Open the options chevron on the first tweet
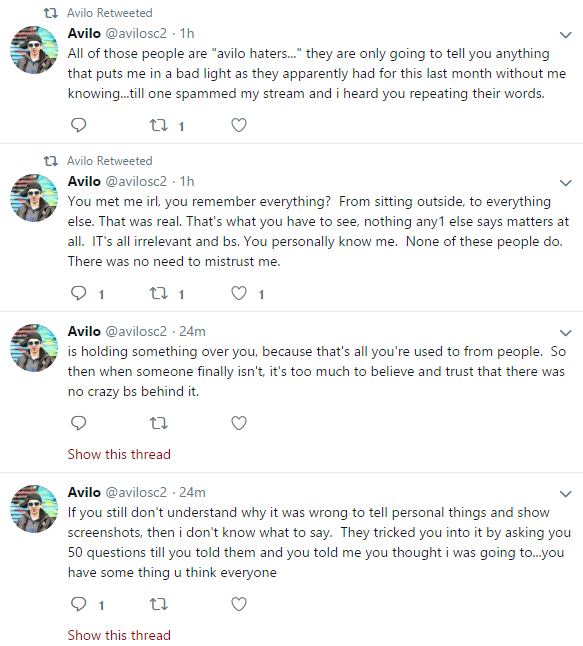 pos(566,35)
